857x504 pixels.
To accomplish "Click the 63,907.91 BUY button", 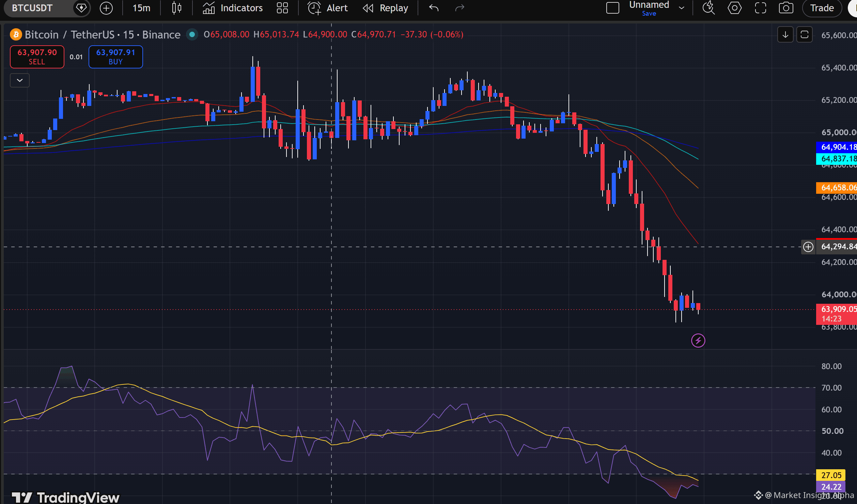I will click(x=116, y=57).
